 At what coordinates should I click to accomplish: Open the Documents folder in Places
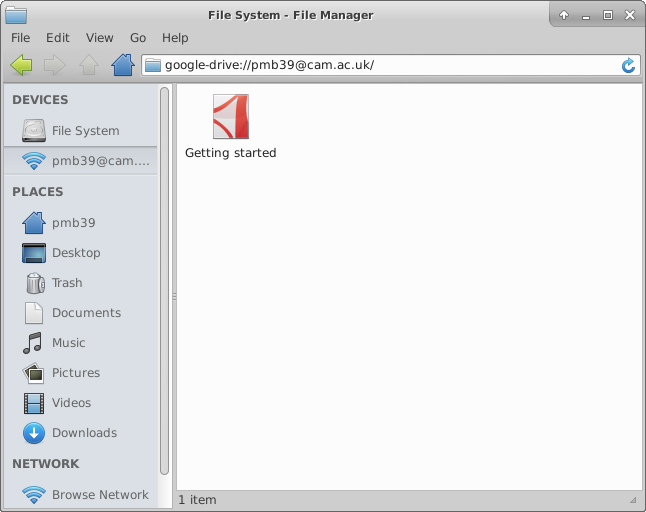[85, 313]
